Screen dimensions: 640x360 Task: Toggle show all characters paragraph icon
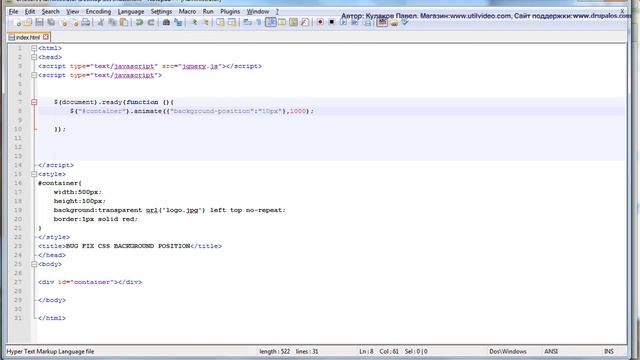click(x=259, y=22)
